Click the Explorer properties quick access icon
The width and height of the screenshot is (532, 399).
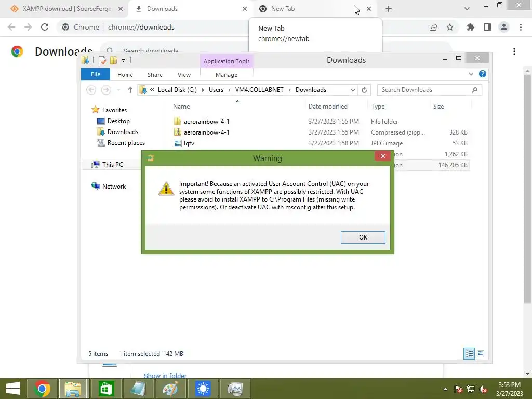point(102,60)
